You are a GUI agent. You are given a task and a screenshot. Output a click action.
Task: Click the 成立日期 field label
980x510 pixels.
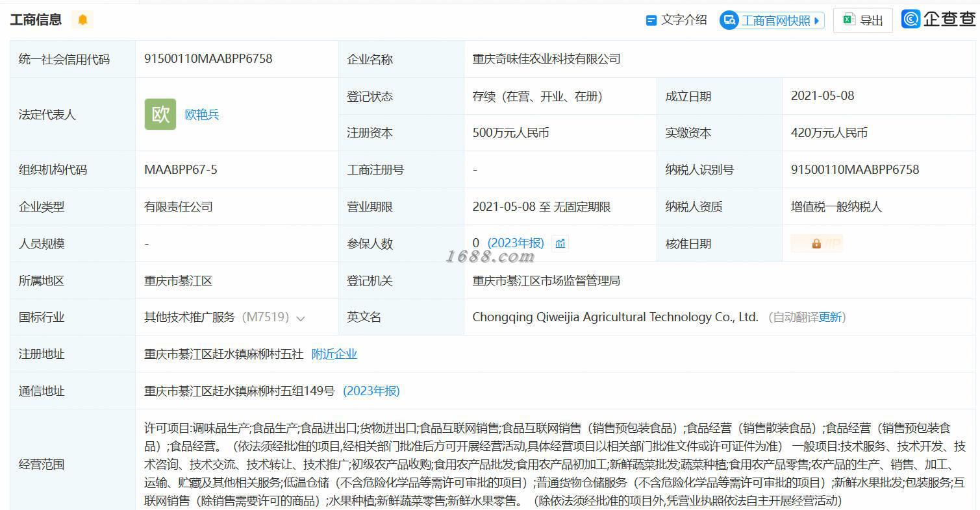(688, 97)
